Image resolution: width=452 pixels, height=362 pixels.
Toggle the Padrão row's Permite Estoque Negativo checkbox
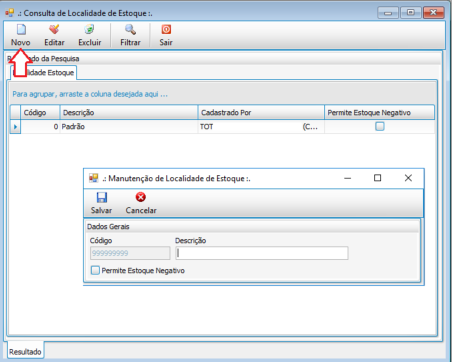[x=380, y=126]
